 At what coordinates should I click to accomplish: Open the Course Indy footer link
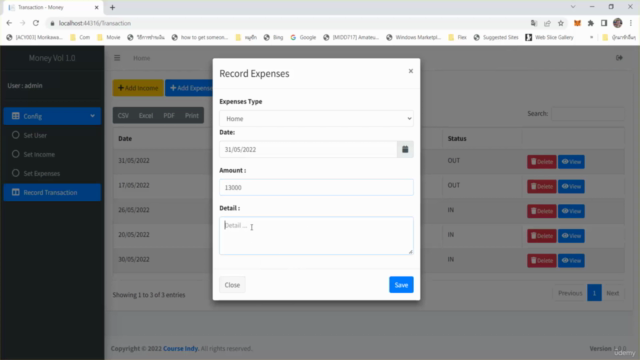click(x=181, y=349)
